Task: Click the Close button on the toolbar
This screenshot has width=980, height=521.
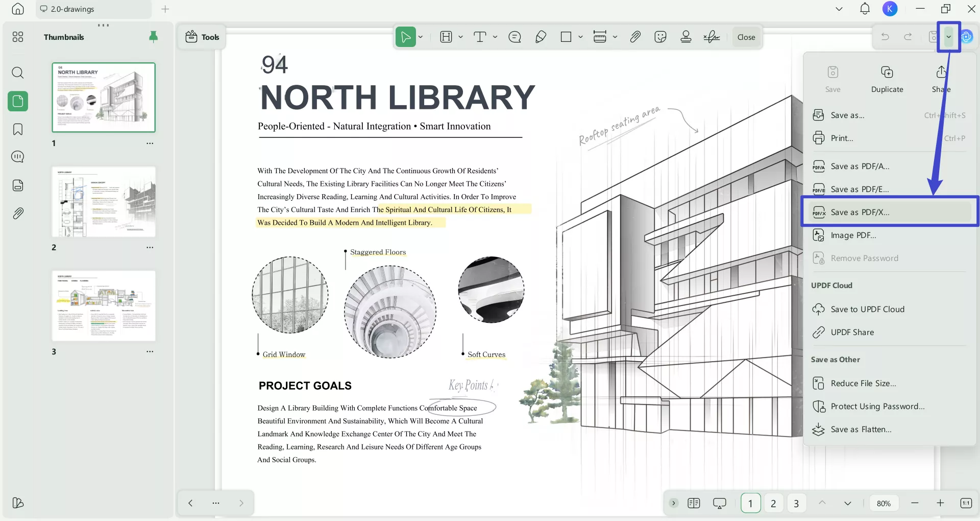Action: point(746,37)
